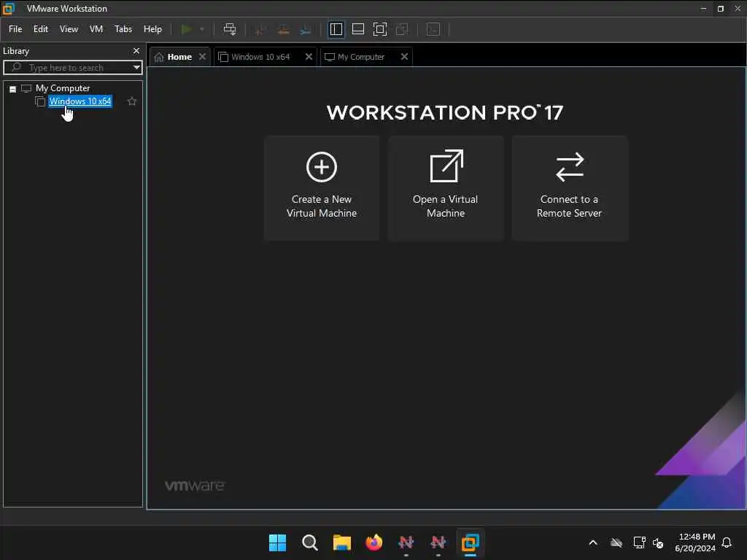Close the My Computer tab
Screen dimensions: 747x560
(404, 57)
